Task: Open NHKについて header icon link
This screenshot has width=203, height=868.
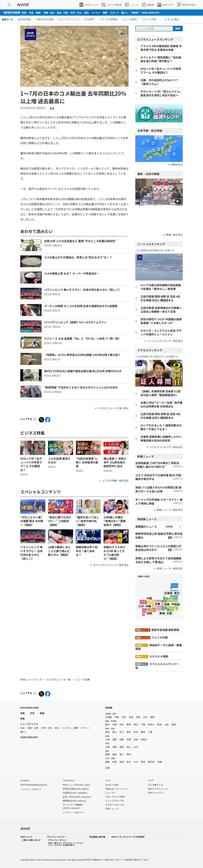Action: click(89, 5)
